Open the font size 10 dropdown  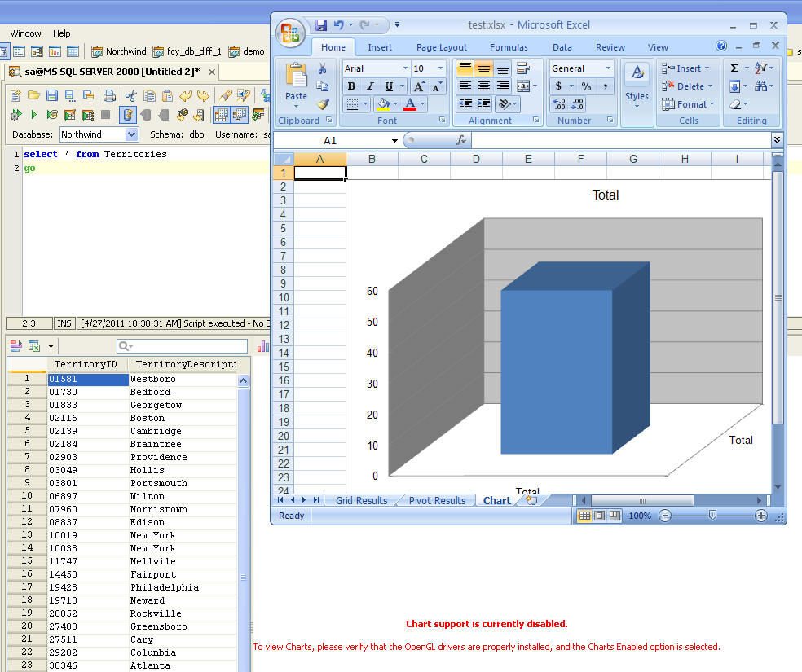440,68
